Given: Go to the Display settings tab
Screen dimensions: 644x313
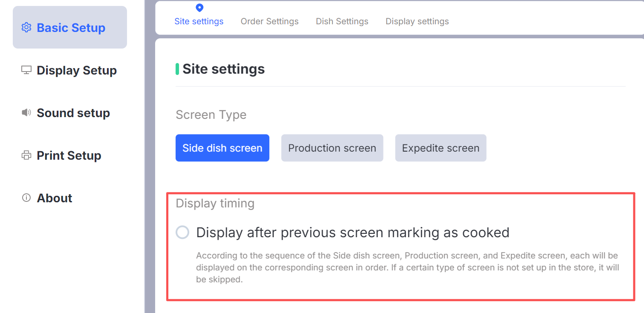Looking at the screenshot, I should pyautogui.click(x=417, y=21).
